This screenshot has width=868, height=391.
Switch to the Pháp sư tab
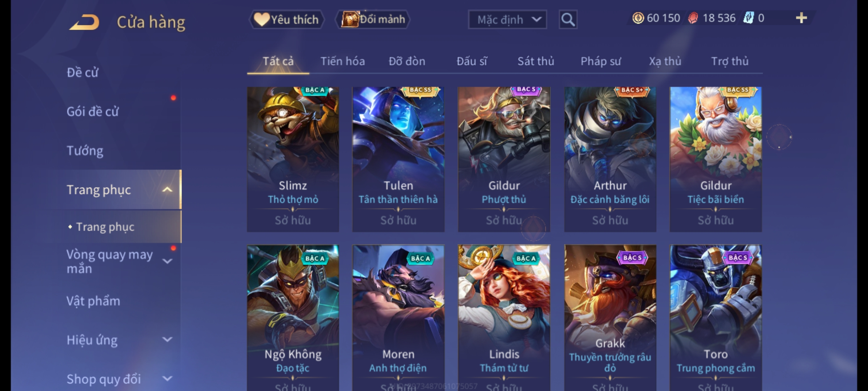601,61
